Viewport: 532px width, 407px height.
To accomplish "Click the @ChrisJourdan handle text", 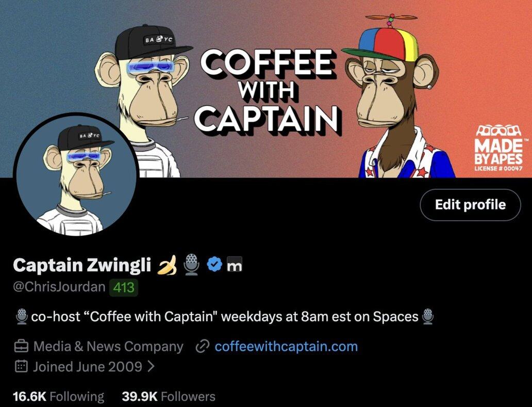I will tap(59, 287).
